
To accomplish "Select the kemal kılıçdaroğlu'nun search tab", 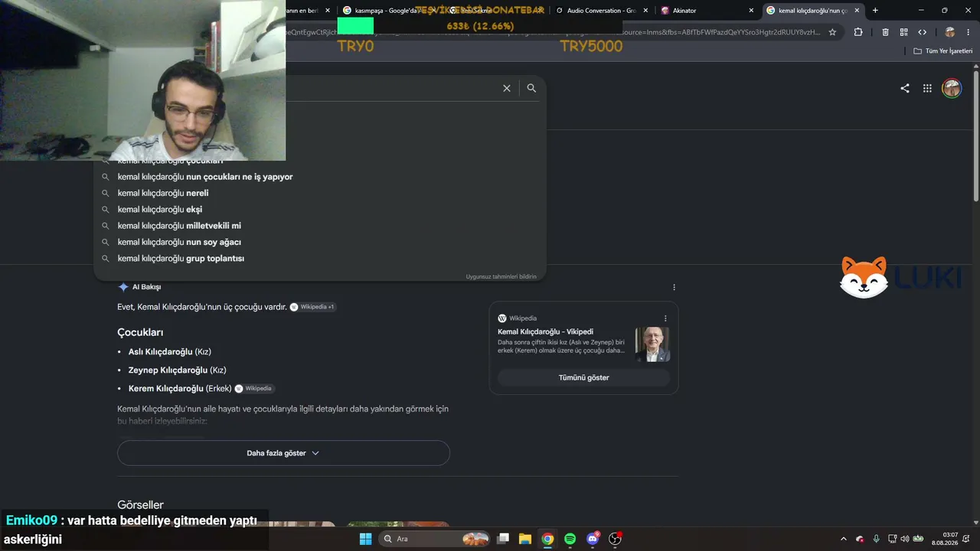I will pos(813,11).
